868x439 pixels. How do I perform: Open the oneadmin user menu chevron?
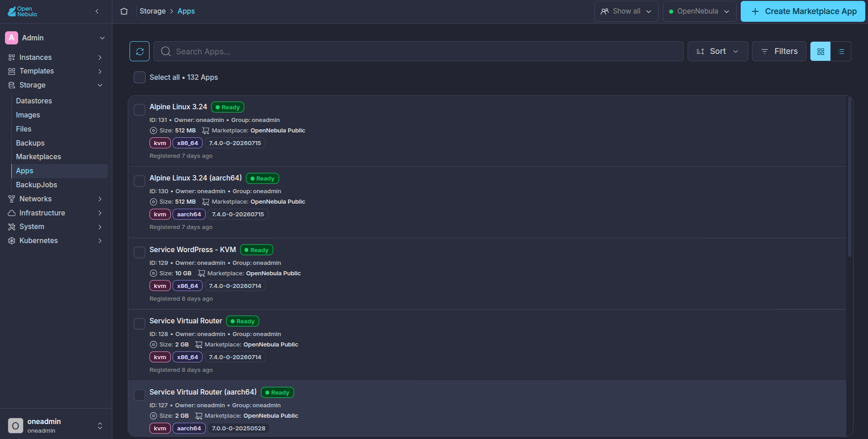(100, 425)
